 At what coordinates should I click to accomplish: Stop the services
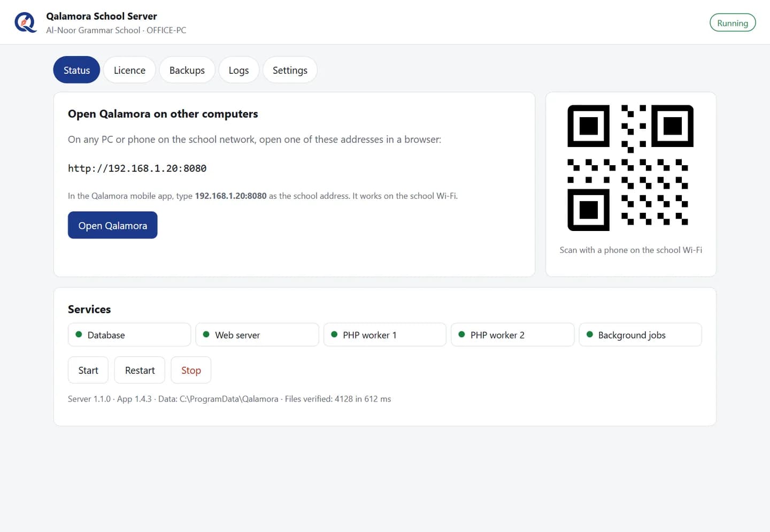coord(191,370)
